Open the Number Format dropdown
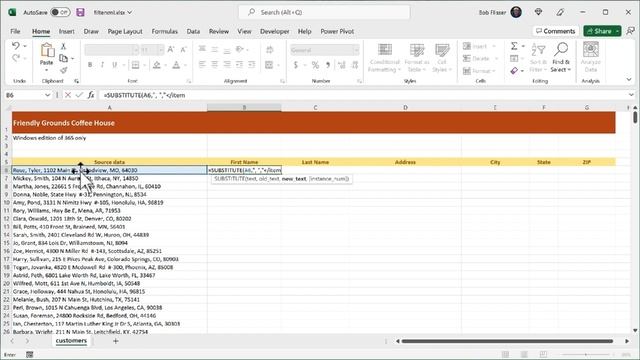Screen dimensions: 640x360 pos(356,50)
